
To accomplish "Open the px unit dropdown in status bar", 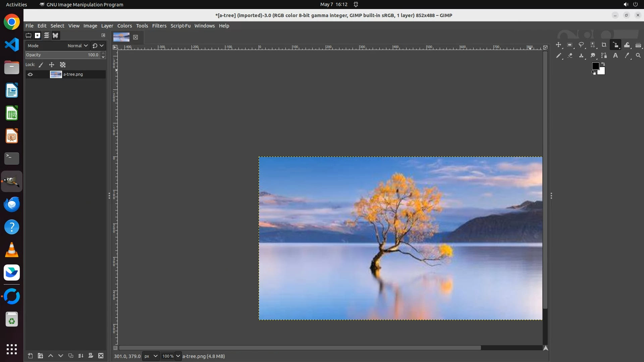I will click(151, 356).
